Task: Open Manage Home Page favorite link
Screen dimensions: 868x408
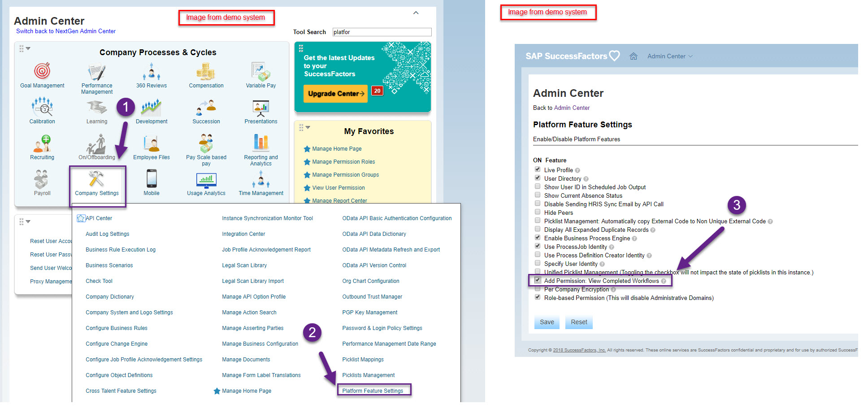Action: 337,149
